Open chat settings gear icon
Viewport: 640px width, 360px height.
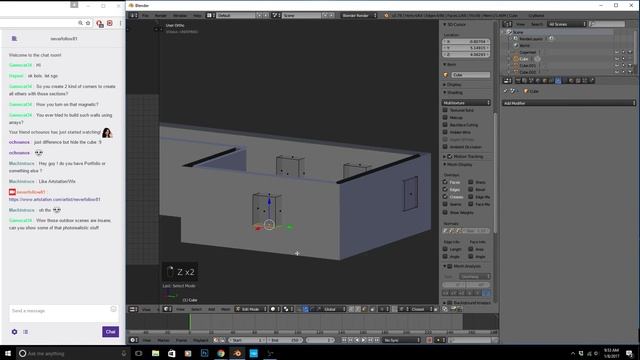tap(14, 332)
